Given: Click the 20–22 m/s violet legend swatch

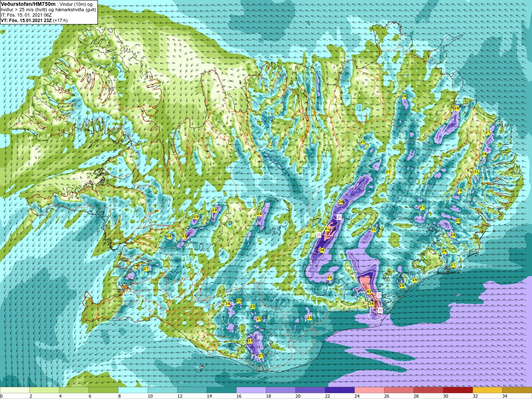Looking at the screenshot, I should (310, 390).
